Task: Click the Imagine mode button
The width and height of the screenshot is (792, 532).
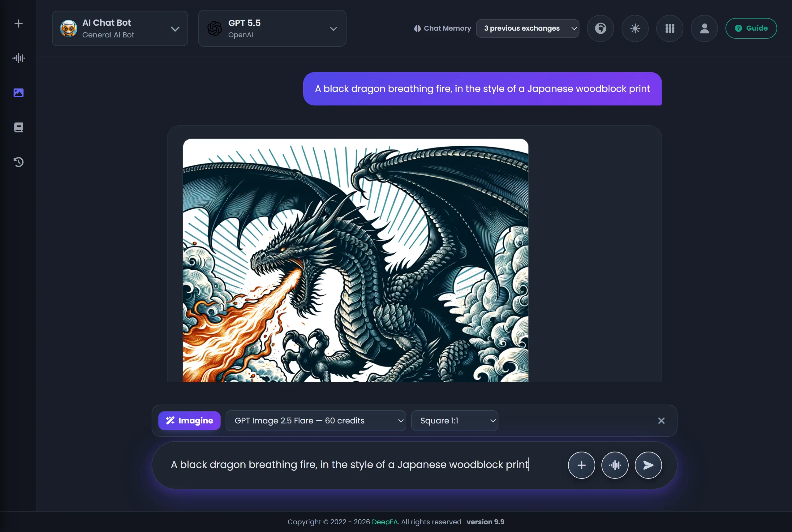Action: pos(189,420)
